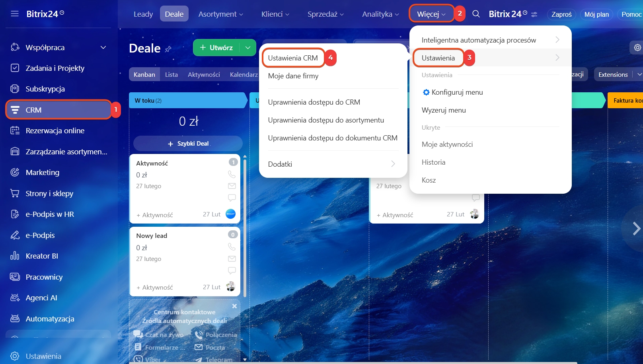
Task: Click the phone icon on Aktywność card
Action: point(232,174)
